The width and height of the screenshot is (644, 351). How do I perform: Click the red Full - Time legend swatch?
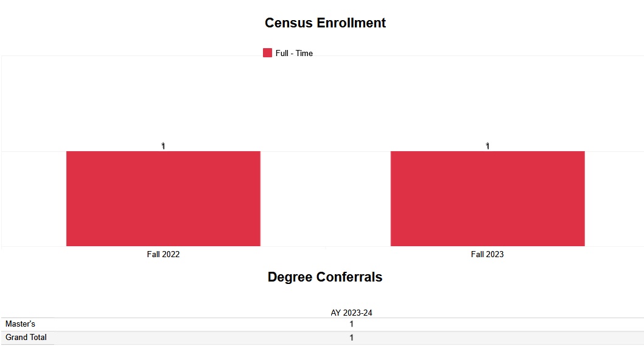267,53
